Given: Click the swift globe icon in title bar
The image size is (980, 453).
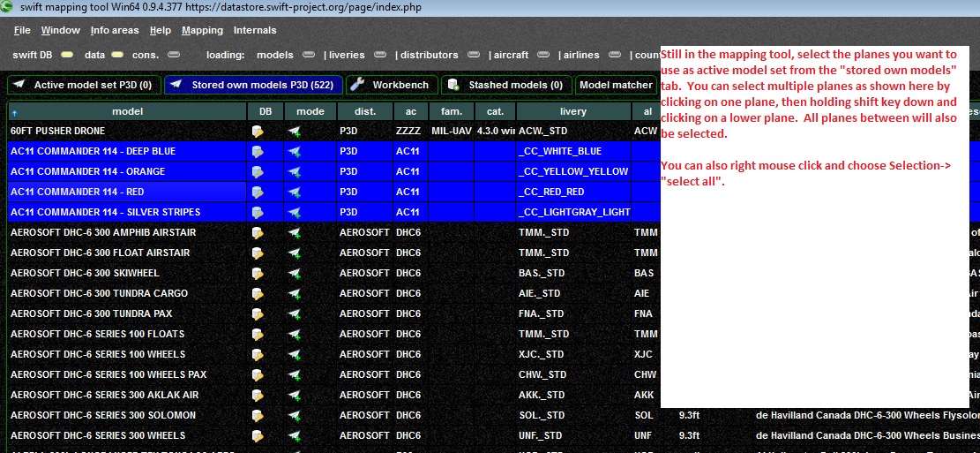Looking at the screenshot, I should click(7, 7).
